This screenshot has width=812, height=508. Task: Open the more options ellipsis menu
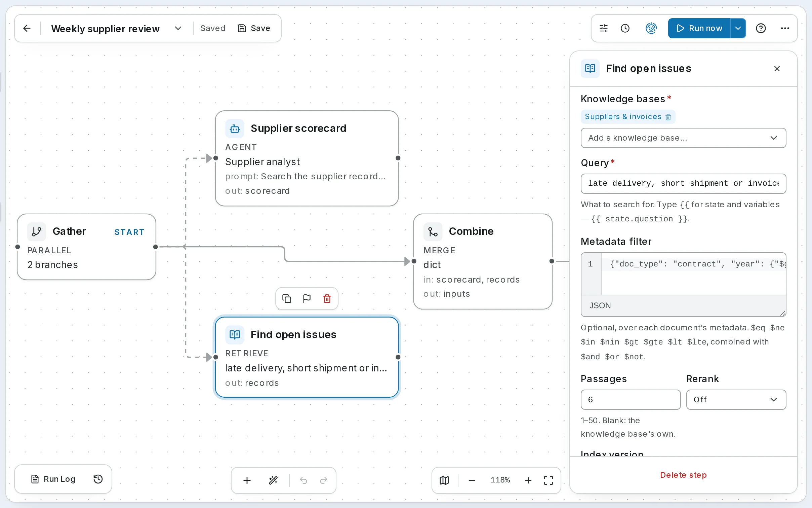[785, 28]
